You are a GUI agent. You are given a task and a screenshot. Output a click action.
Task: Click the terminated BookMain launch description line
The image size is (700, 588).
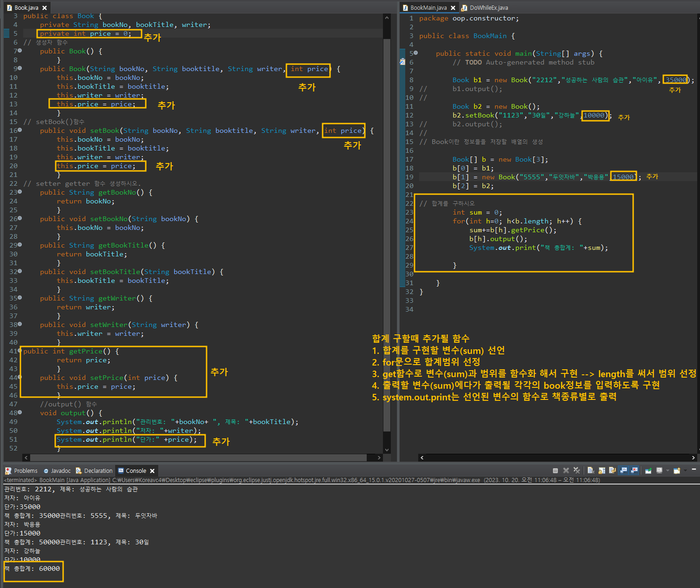(302, 480)
